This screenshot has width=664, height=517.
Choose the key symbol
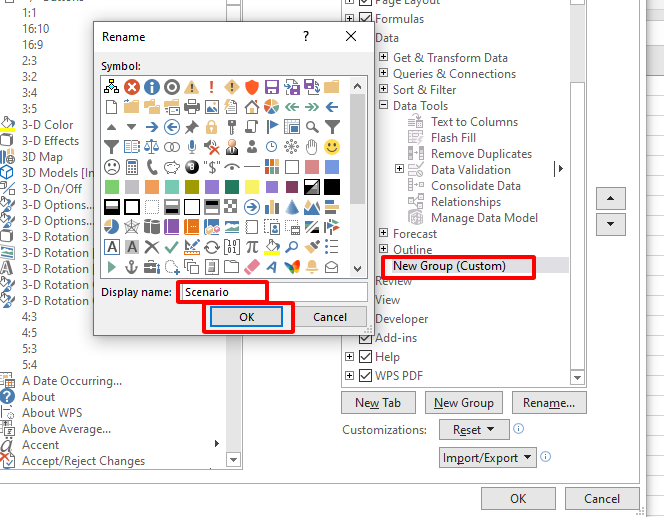[231, 127]
